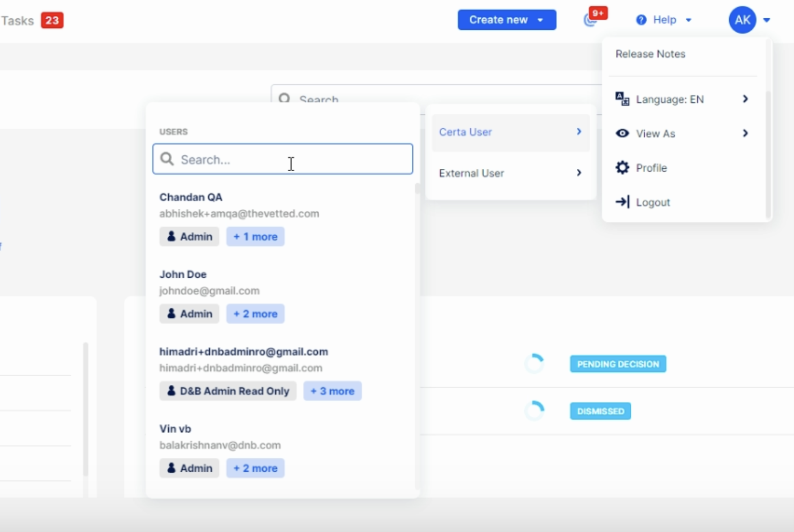Open Release Notes menu item
This screenshot has width=794, height=532.
(x=650, y=54)
